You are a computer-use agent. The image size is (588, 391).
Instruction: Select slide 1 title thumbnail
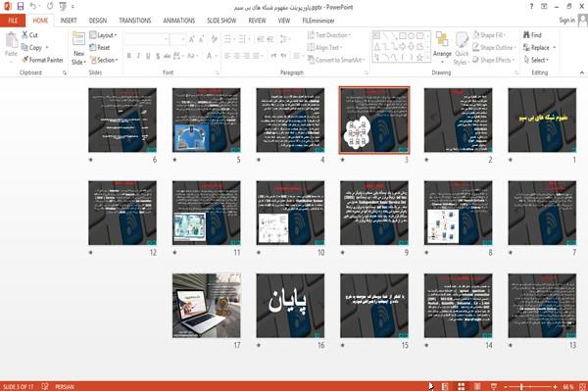click(x=542, y=120)
